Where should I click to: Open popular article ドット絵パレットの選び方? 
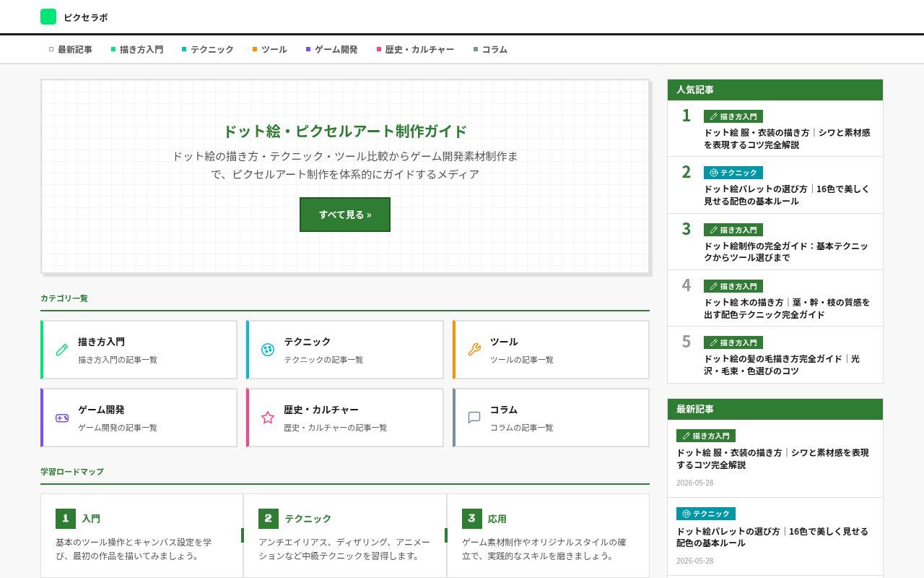787,195
